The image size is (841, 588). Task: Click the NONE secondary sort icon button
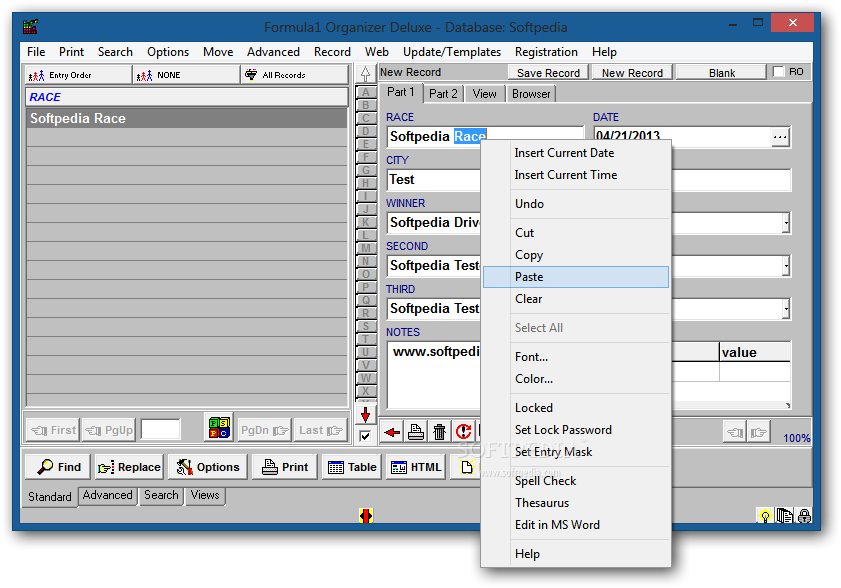point(186,75)
